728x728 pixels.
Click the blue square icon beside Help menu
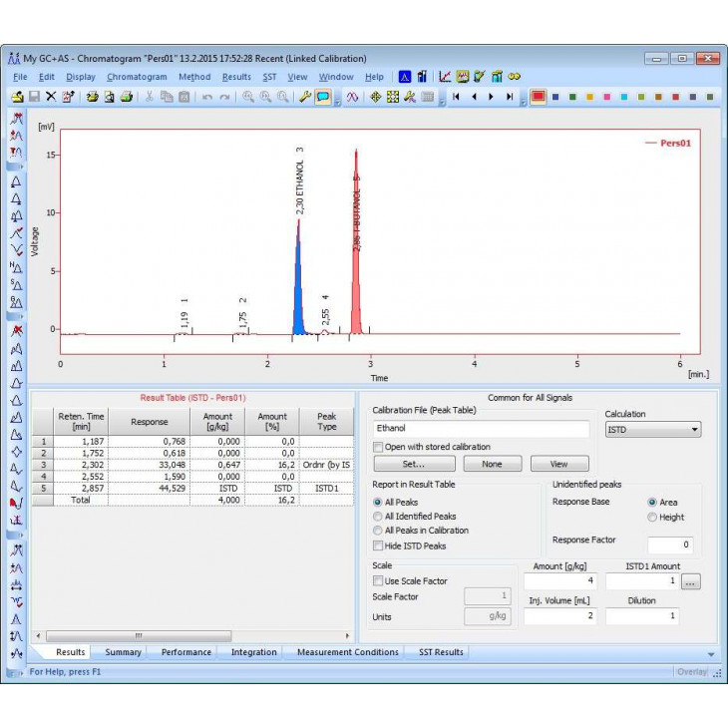(x=405, y=77)
